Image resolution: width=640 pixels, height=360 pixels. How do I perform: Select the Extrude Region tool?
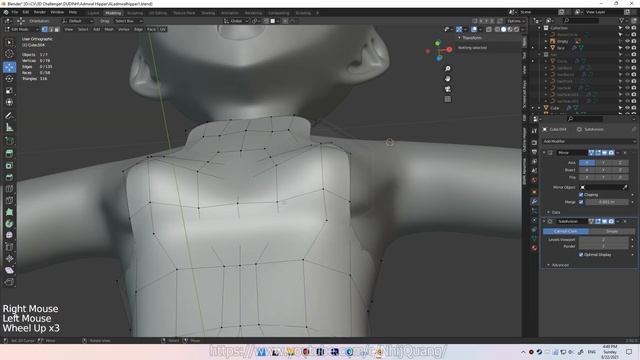(9, 153)
